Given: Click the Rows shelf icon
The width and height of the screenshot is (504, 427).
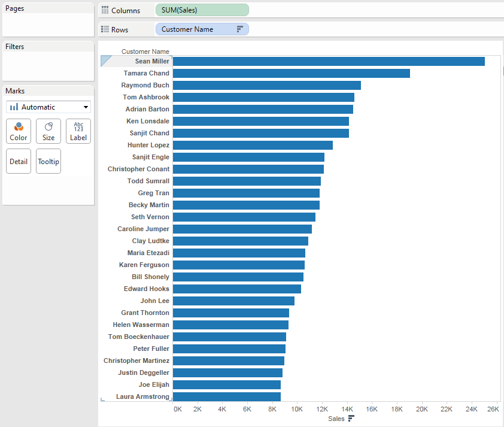Looking at the screenshot, I should pos(105,29).
